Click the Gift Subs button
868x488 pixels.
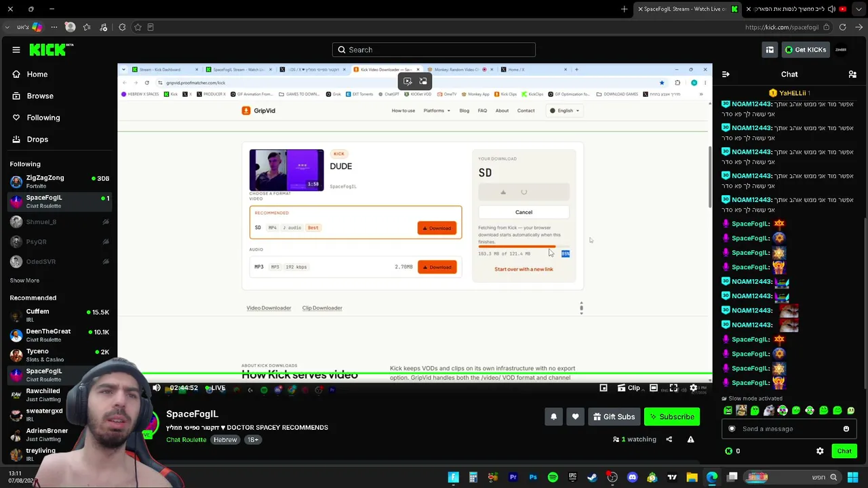[613, 417]
